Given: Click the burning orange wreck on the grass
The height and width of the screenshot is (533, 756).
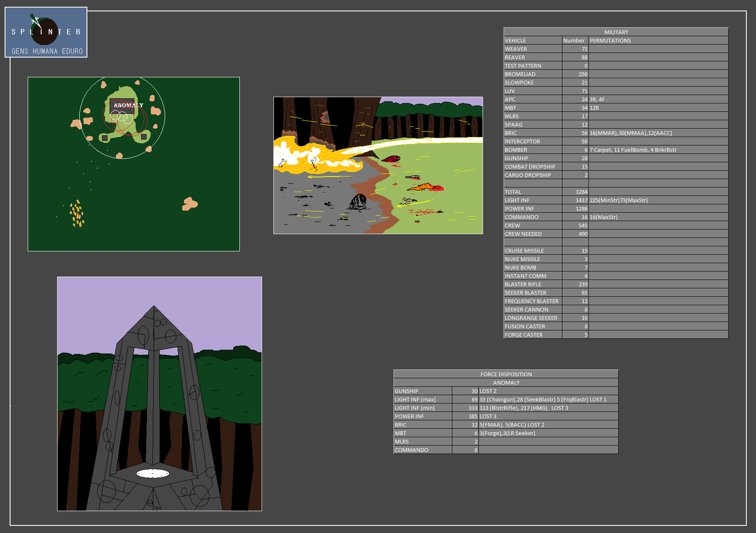Looking at the screenshot, I should 426,187.
